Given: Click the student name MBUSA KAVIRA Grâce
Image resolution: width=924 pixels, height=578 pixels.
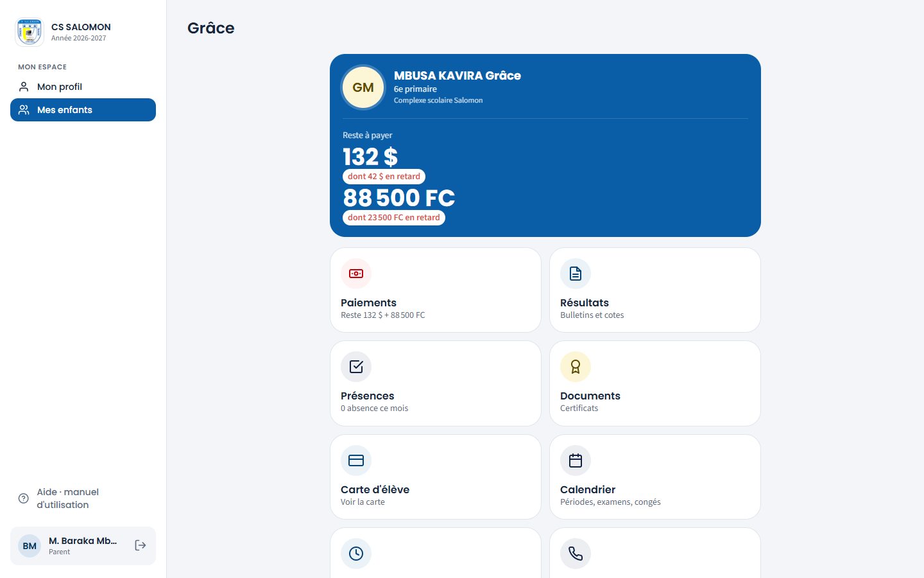Looking at the screenshot, I should pos(458,76).
